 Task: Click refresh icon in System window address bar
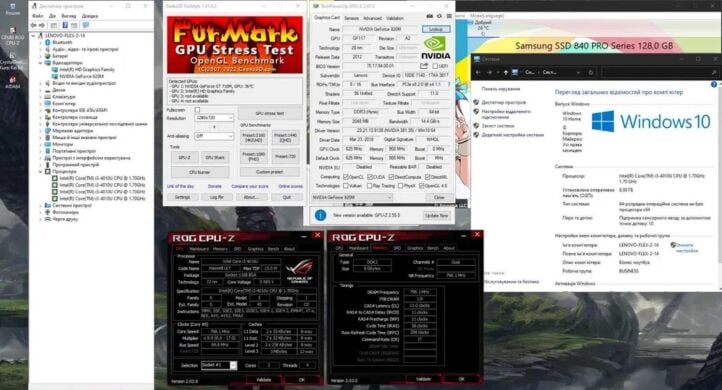point(591,72)
